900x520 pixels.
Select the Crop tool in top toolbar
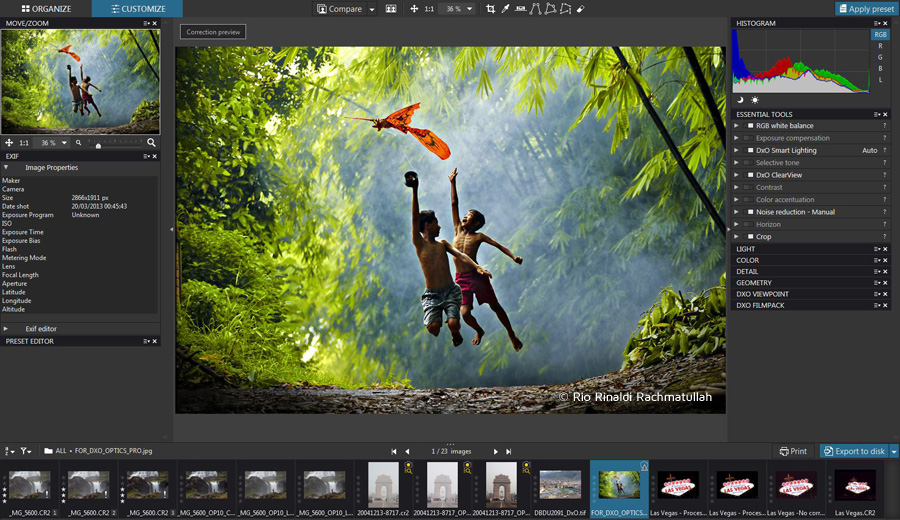[490, 9]
